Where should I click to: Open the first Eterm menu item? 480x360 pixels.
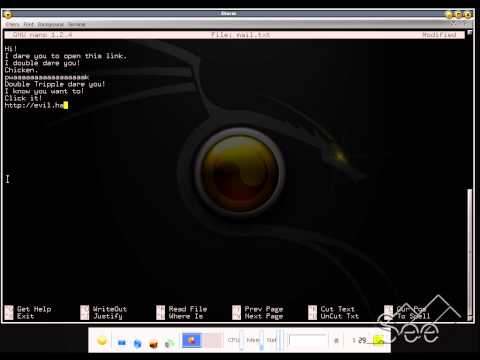click(x=12, y=25)
